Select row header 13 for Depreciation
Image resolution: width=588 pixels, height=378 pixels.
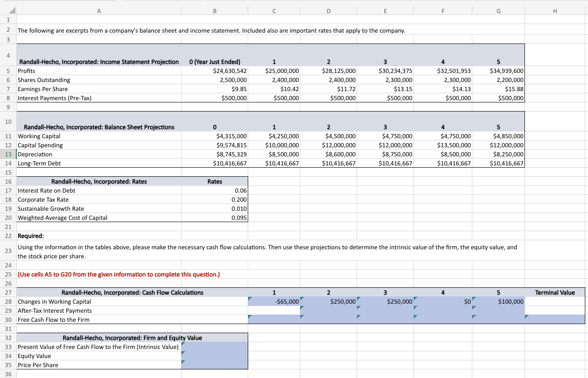pos(8,154)
